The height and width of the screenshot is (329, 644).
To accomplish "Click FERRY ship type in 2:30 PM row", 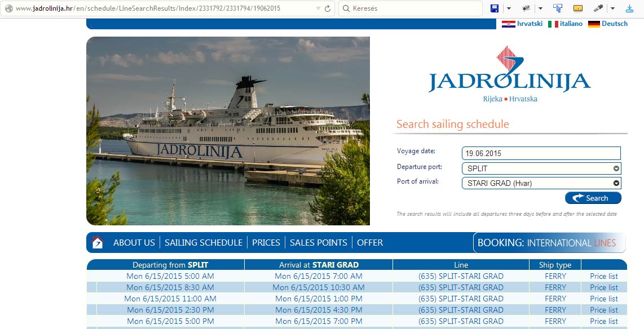I will [555, 310].
